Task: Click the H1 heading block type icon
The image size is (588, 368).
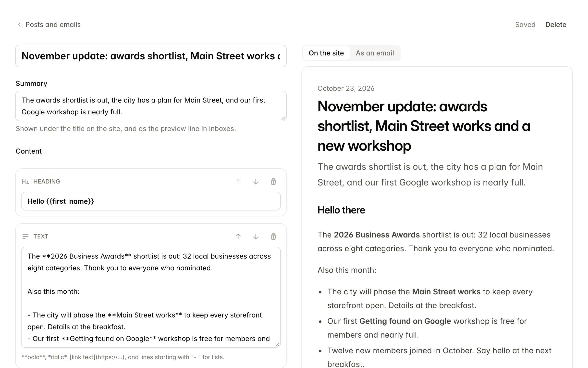Action: pos(25,182)
